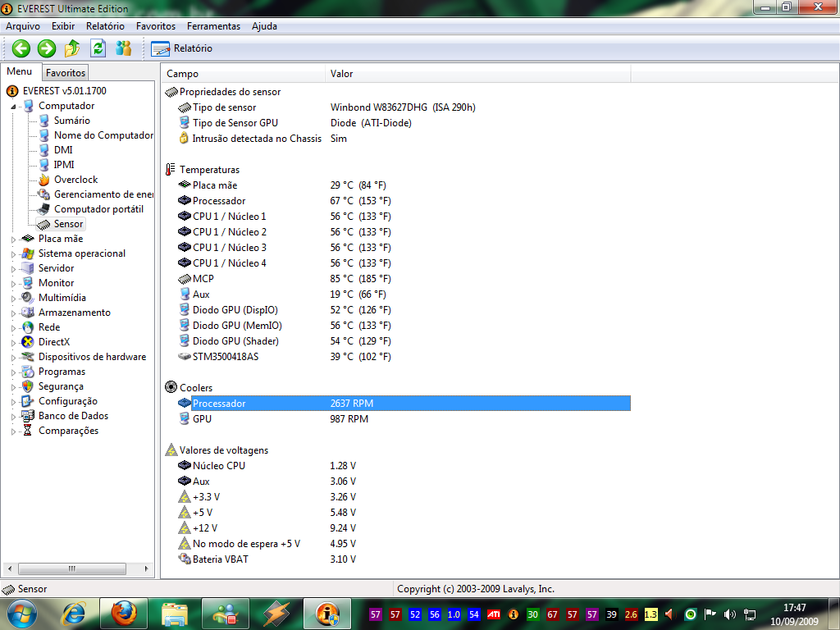The image size is (840, 630).
Task: Open the IPMI tree item
Action: (x=64, y=164)
